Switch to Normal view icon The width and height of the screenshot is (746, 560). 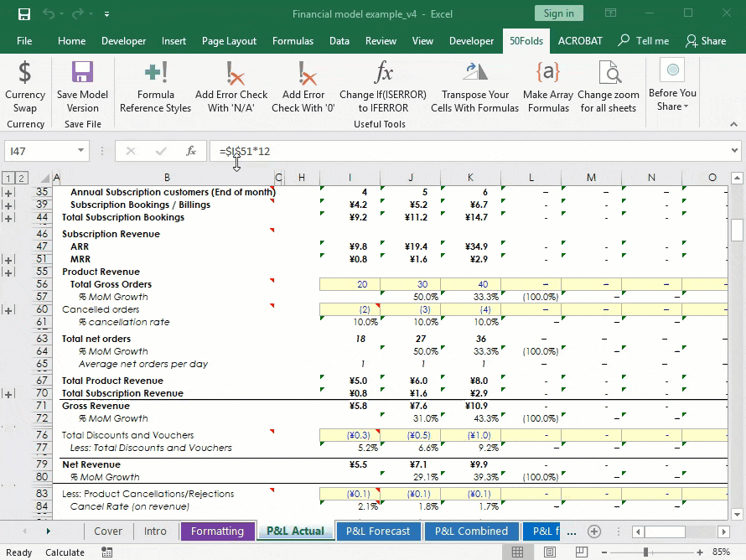(518, 552)
